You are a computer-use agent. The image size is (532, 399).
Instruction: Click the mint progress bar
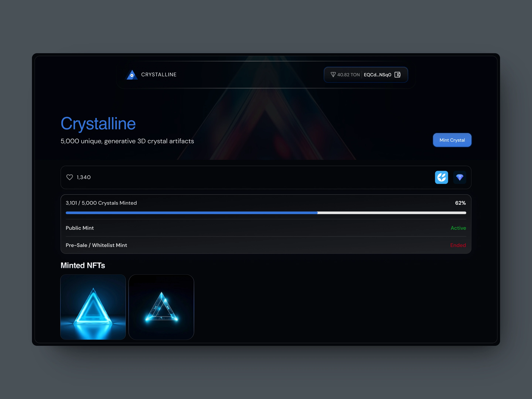click(266, 213)
